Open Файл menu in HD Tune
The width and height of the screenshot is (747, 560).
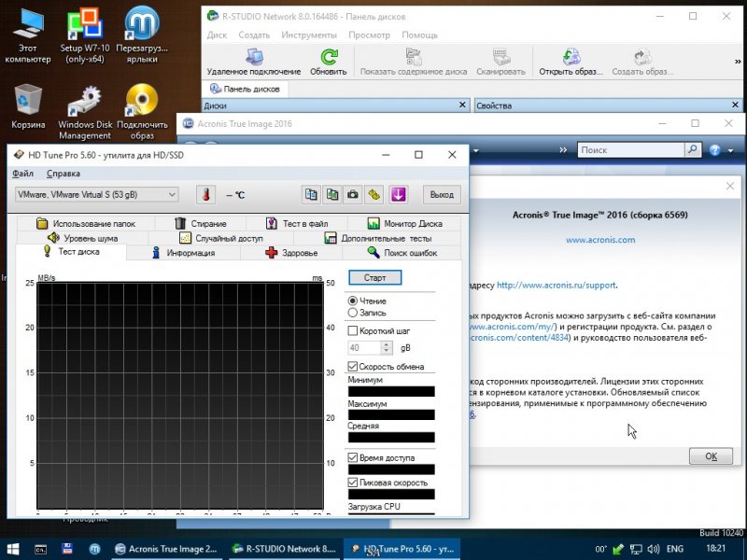22,174
